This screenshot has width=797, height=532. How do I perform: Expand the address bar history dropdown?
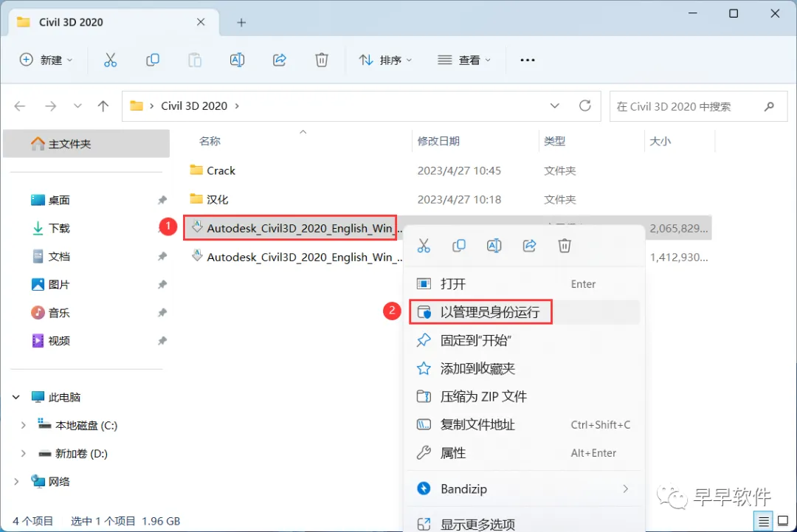pyautogui.click(x=554, y=106)
